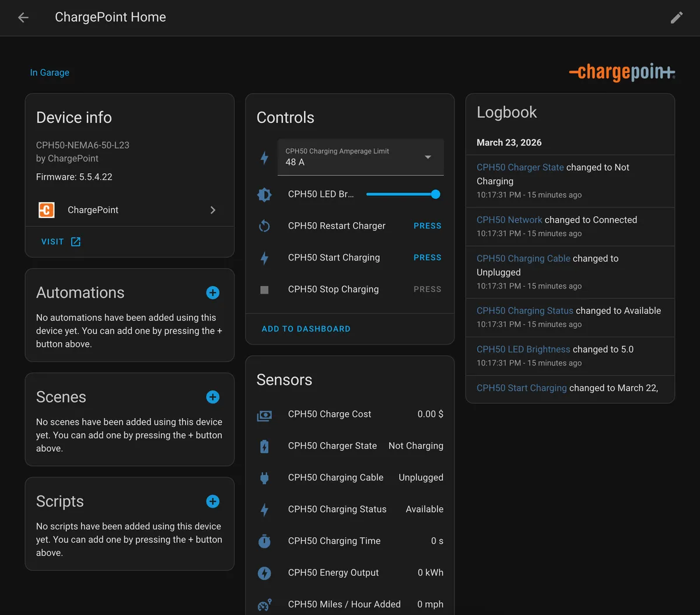The image size is (700, 615).
Task: Click the Restart Charger icon
Action: (264, 226)
